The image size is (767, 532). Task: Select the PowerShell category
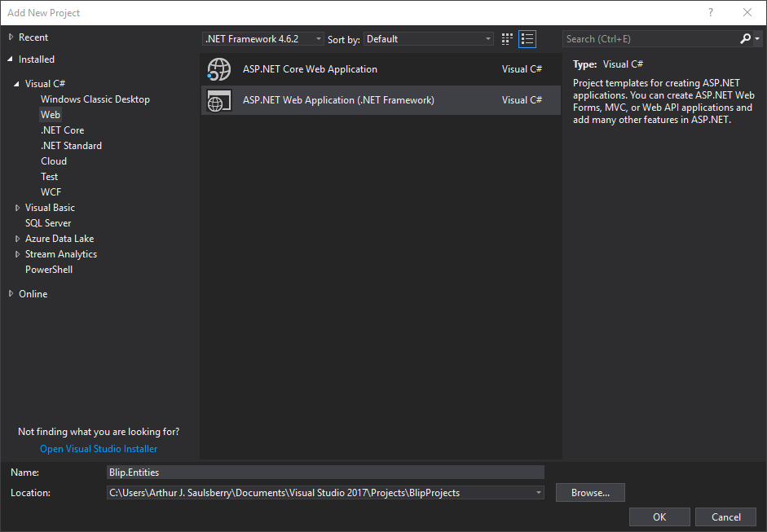[x=49, y=270]
